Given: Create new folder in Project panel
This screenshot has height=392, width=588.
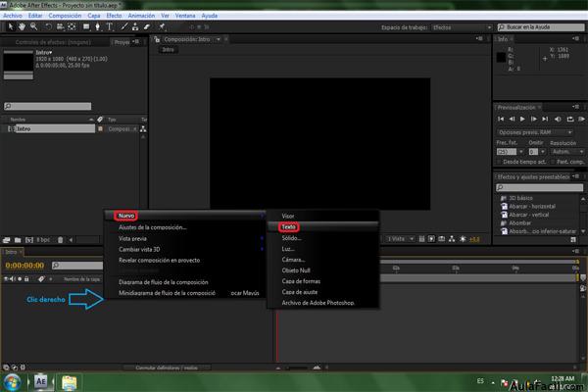Looking at the screenshot, I should [x=18, y=240].
